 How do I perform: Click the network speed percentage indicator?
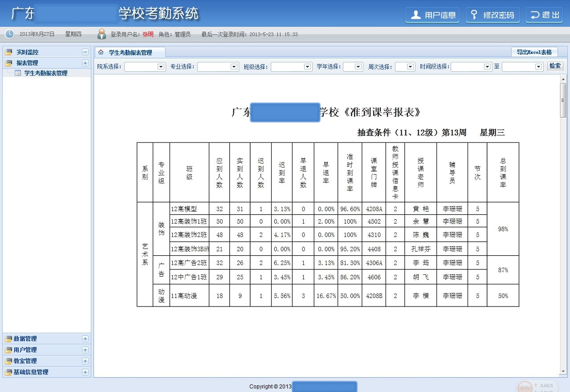[525, 388]
